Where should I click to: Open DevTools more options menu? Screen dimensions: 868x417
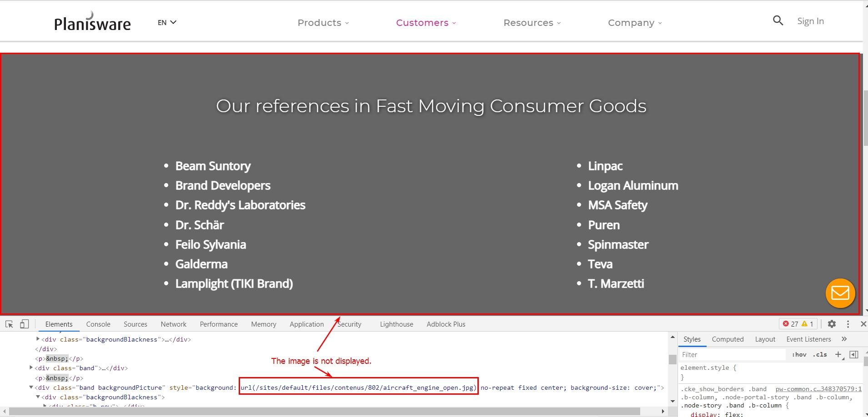(848, 324)
